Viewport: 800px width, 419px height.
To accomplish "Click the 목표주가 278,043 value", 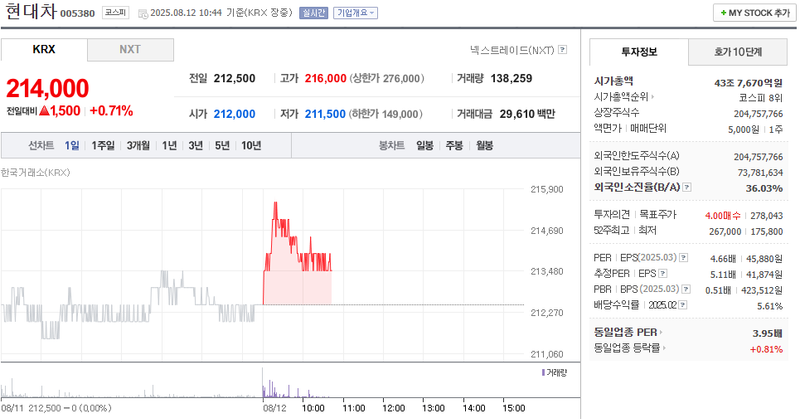I will (766, 216).
